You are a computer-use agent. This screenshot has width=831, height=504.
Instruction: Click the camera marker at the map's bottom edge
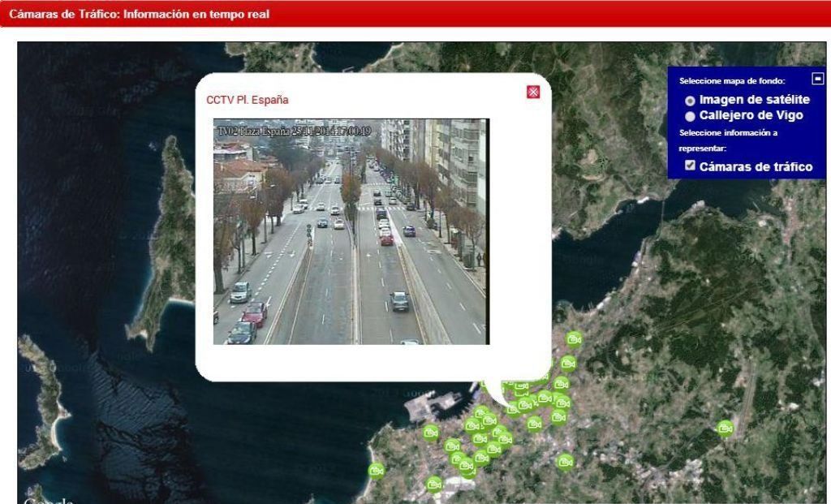pos(434,485)
